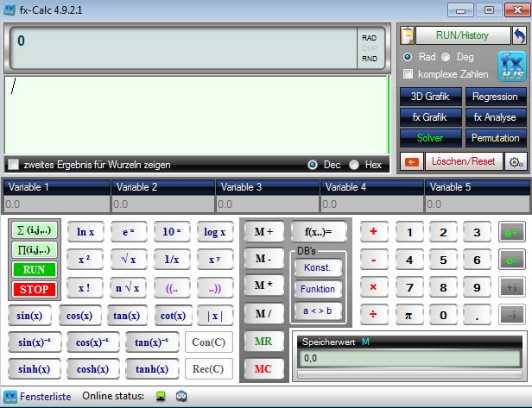The width and height of the screenshot is (532, 408).
Task: Click the red STOP button
Action: [x=34, y=290]
